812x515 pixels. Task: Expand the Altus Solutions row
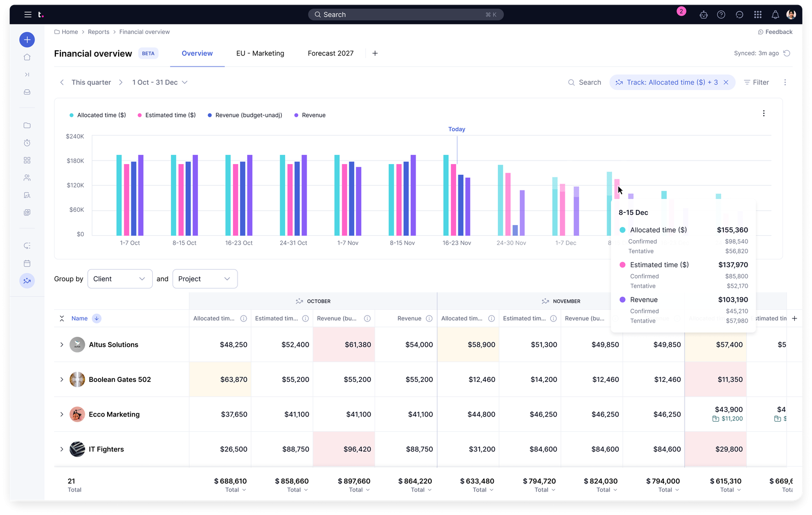[62, 345]
